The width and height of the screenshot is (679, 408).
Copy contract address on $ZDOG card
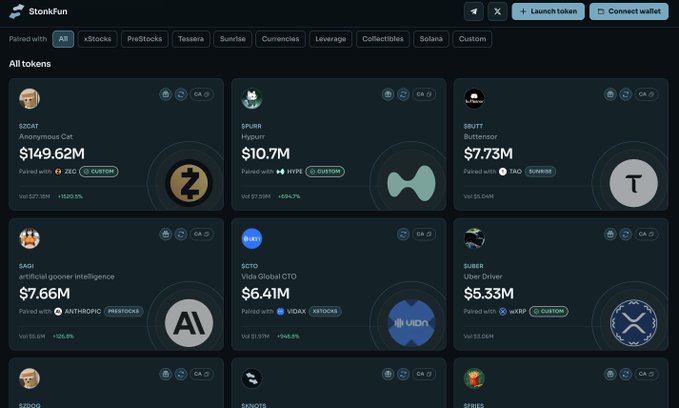point(202,374)
